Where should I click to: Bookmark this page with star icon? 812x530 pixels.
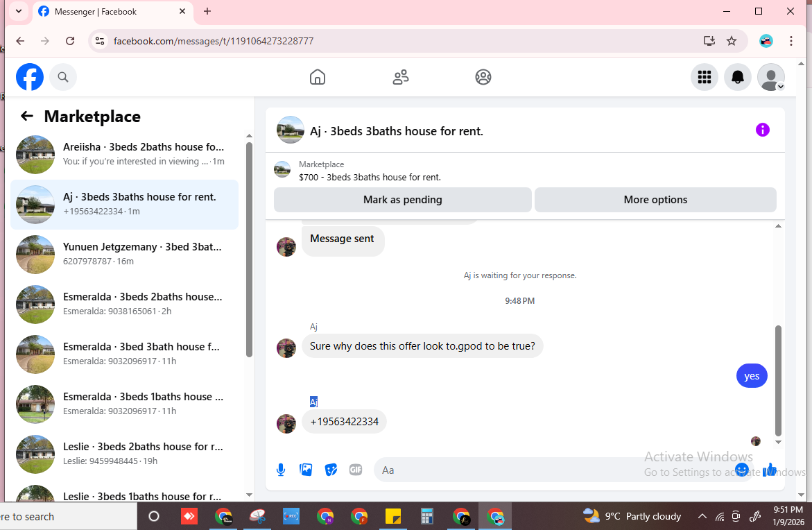click(x=731, y=41)
